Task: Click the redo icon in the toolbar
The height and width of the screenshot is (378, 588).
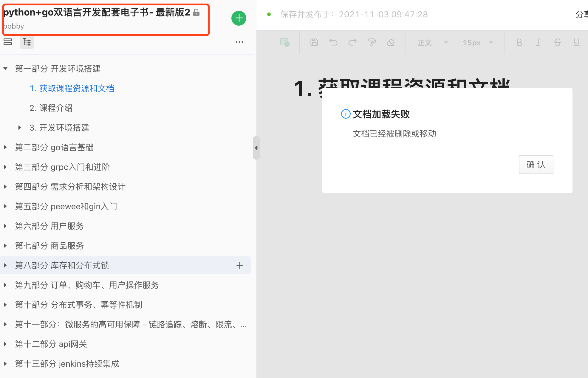Action: 352,42
